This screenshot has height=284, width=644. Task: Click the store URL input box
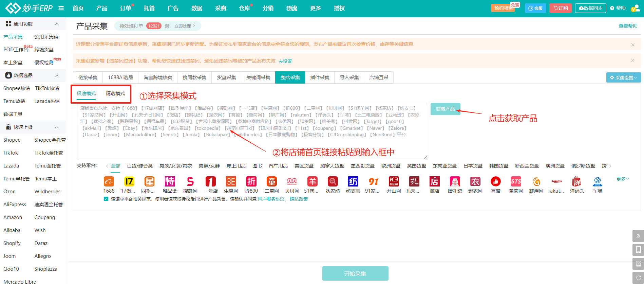(251, 146)
